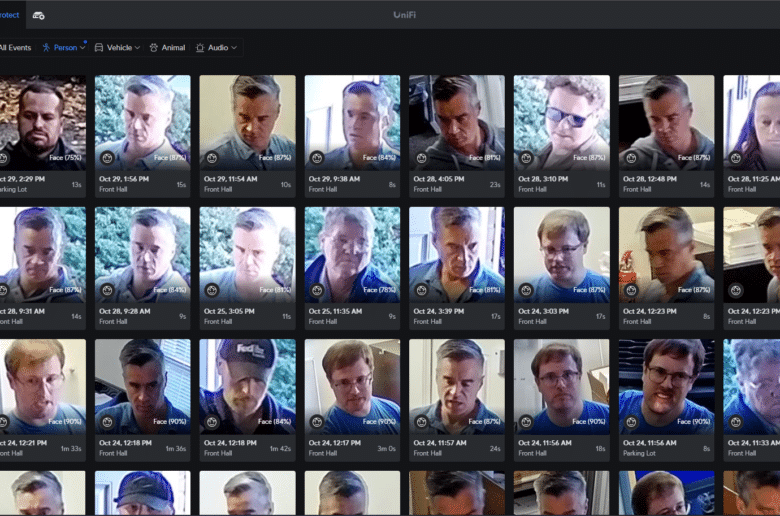Open thumbnail for Oct 29, 2:29 PM Parking Lot
Image resolution: width=780 pixels, height=516 pixels.
coord(43,122)
